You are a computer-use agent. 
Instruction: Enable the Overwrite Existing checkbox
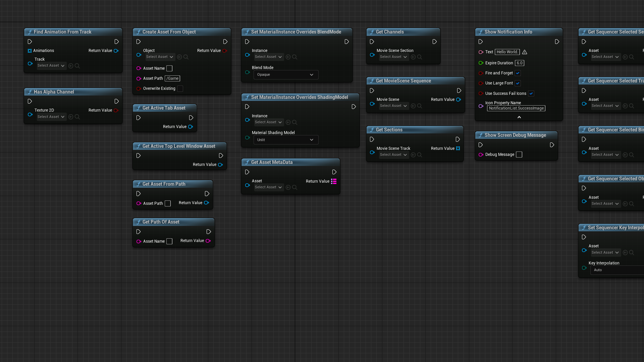(180, 88)
